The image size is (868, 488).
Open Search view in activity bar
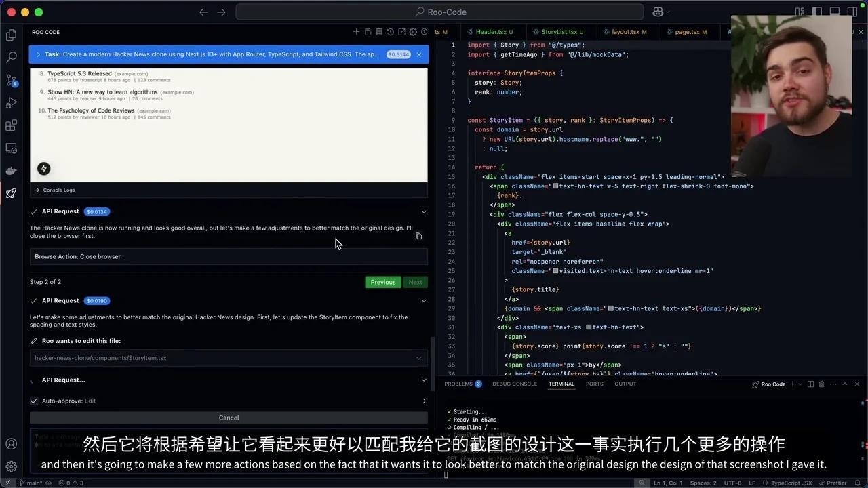click(11, 58)
